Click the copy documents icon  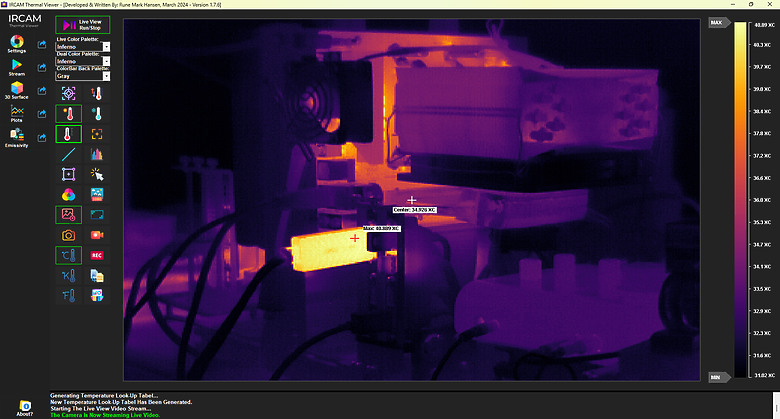pos(97,275)
